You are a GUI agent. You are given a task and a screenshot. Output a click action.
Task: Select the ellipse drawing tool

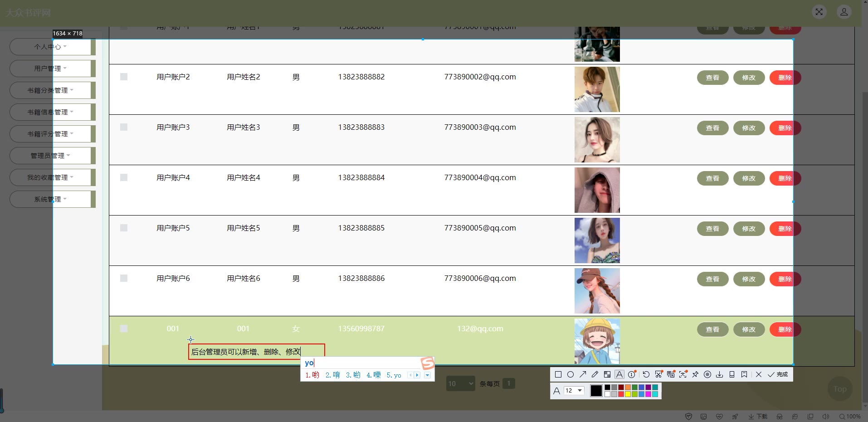(571, 374)
